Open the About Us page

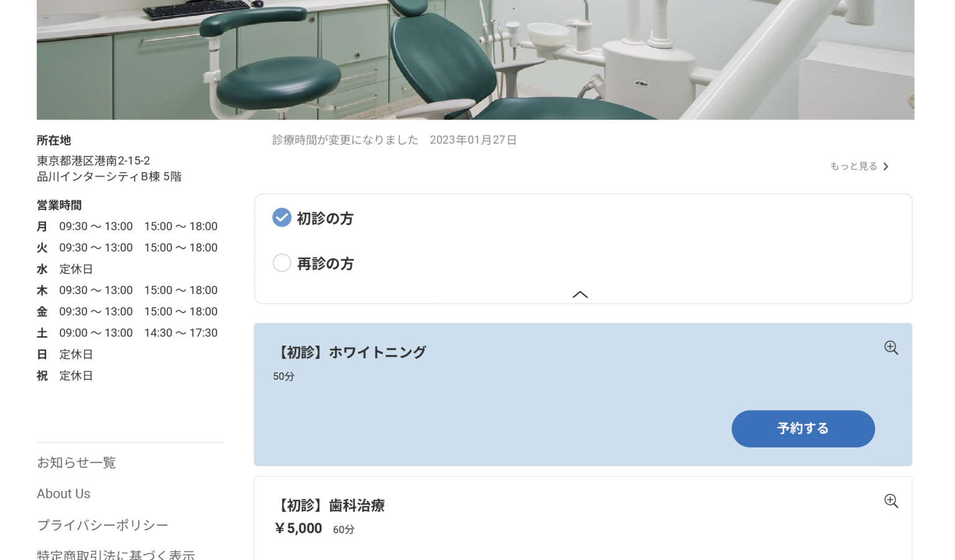[x=63, y=493]
